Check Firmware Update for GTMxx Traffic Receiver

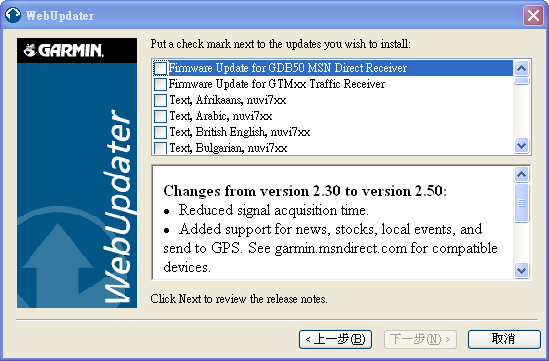[160, 84]
